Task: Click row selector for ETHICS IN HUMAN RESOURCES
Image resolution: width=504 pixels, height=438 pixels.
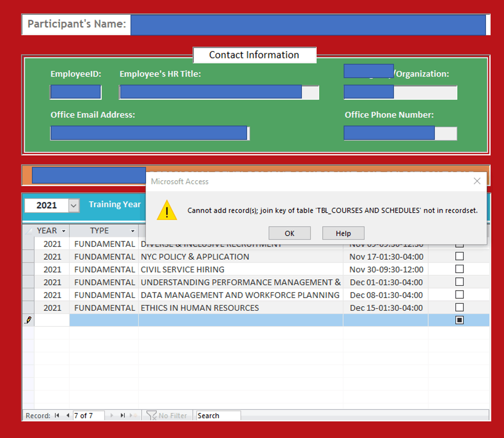Action: [28, 308]
